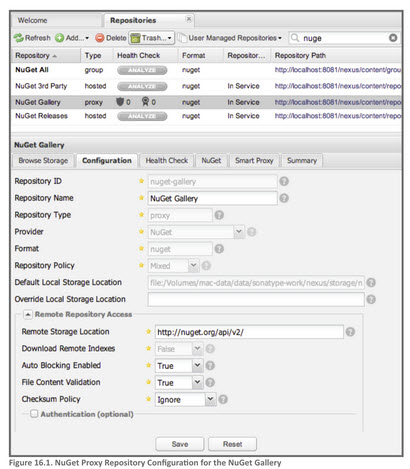Clear the repository search filter

point(393,38)
